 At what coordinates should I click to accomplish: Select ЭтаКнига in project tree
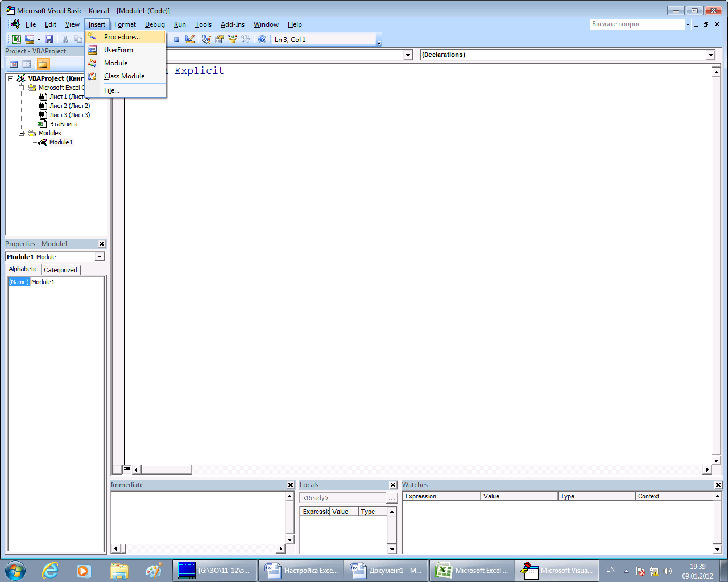63,124
